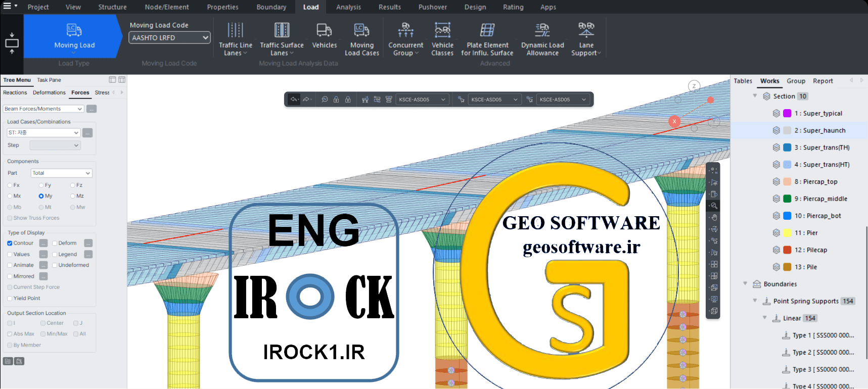Image resolution: width=868 pixels, height=389 pixels.
Task: Click the ellipsis button next to the load case
Action: click(x=87, y=133)
